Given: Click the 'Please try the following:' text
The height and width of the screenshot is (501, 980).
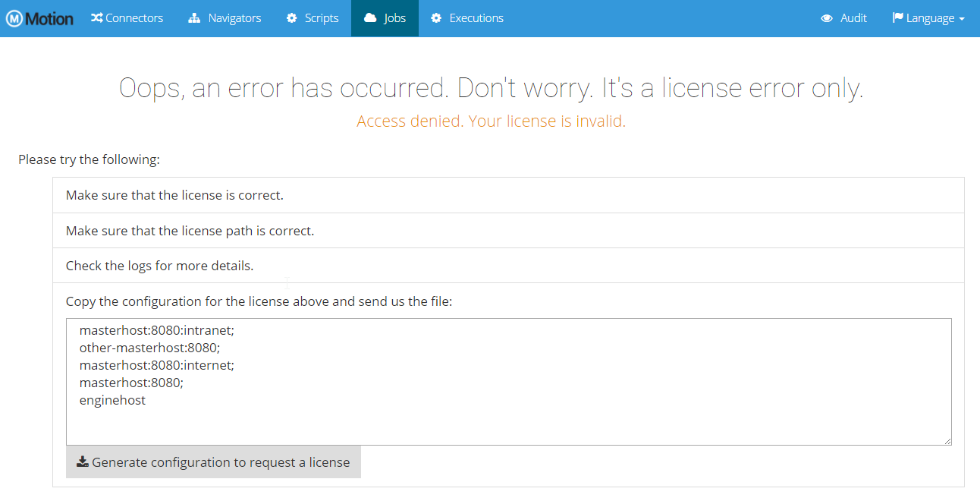Looking at the screenshot, I should [90, 159].
